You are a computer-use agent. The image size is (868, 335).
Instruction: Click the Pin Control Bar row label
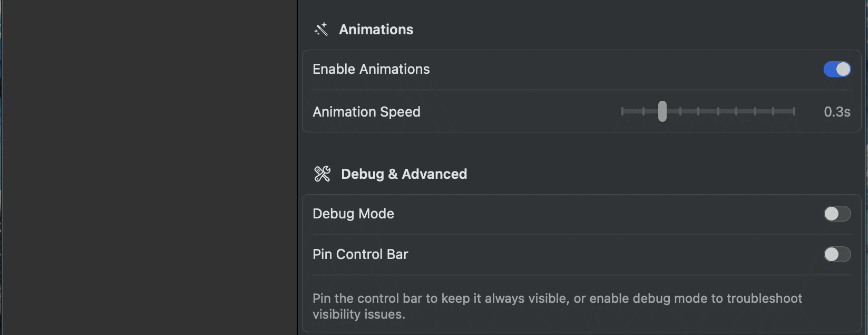coord(360,254)
